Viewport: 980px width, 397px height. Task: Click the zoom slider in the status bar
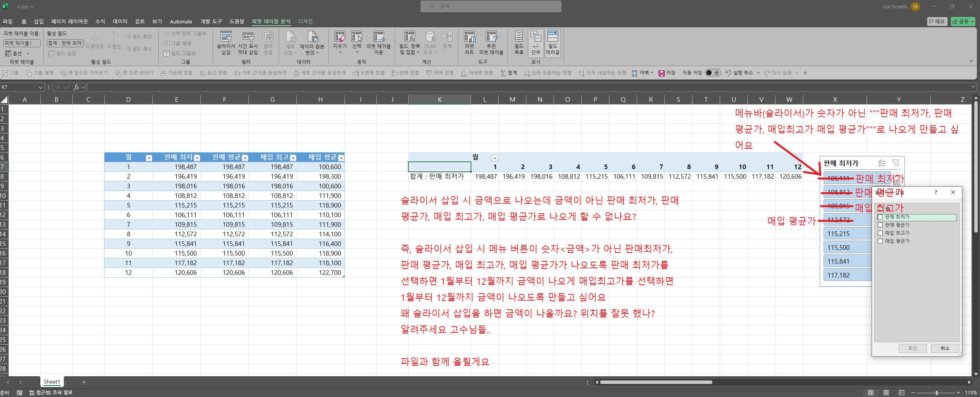pos(937,393)
